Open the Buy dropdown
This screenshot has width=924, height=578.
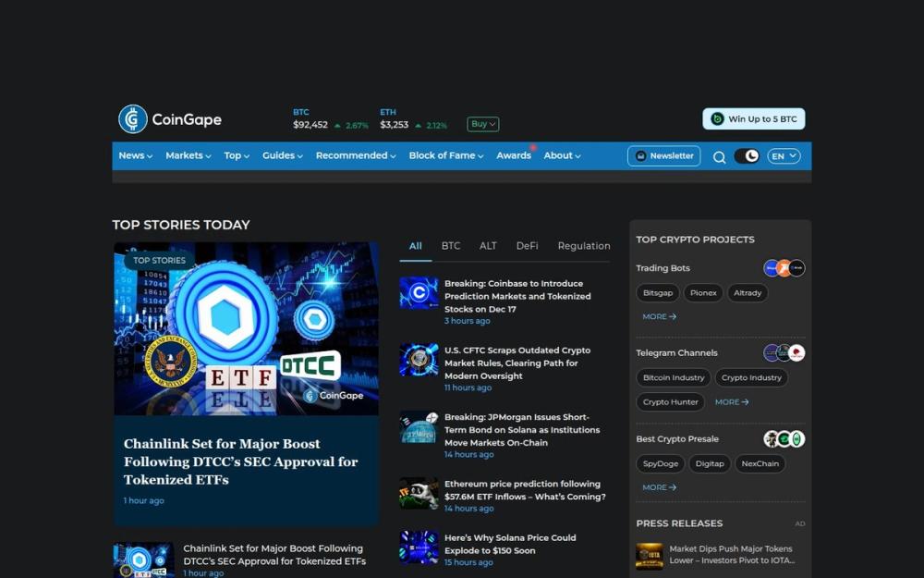482,124
